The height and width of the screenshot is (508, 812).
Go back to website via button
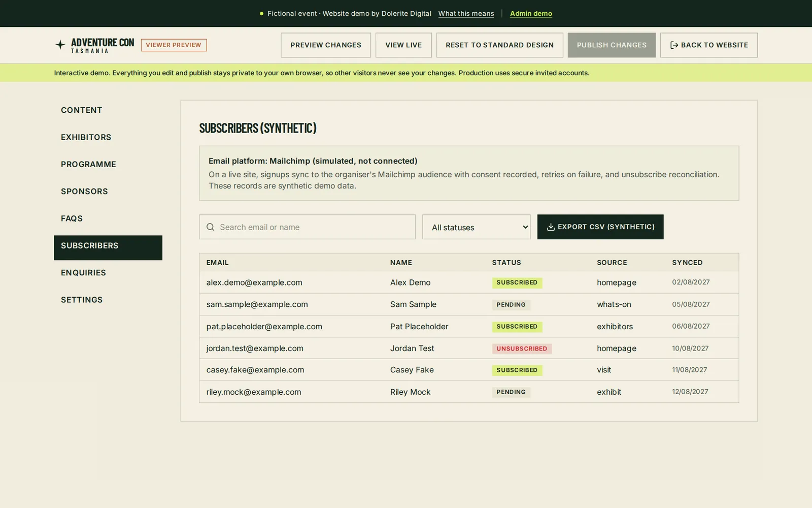pos(708,45)
